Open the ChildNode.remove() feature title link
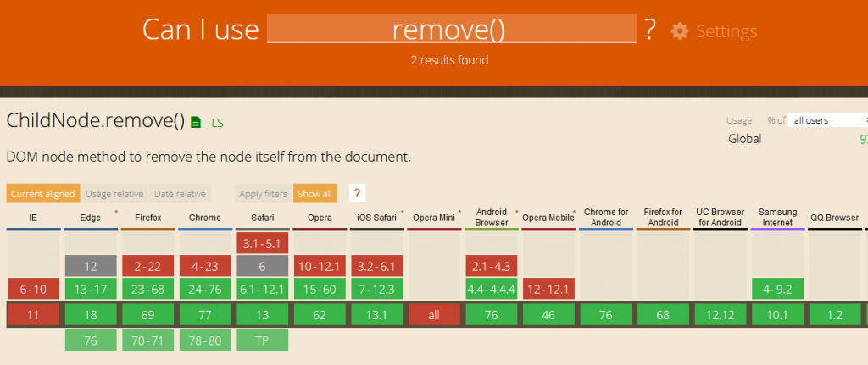868x365 pixels. tap(95, 120)
